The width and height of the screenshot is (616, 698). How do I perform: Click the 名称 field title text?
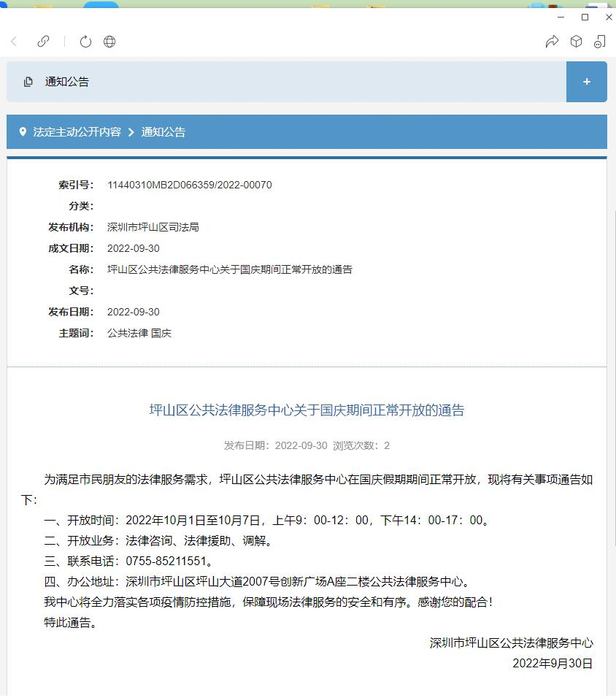click(x=230, y=269)
